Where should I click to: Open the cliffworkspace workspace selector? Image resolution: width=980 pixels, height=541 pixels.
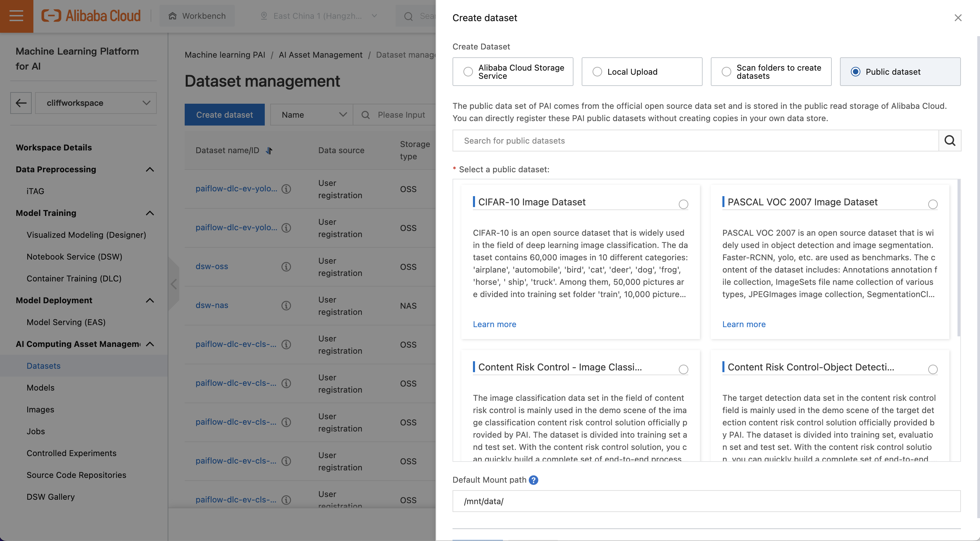coord(96,103)
